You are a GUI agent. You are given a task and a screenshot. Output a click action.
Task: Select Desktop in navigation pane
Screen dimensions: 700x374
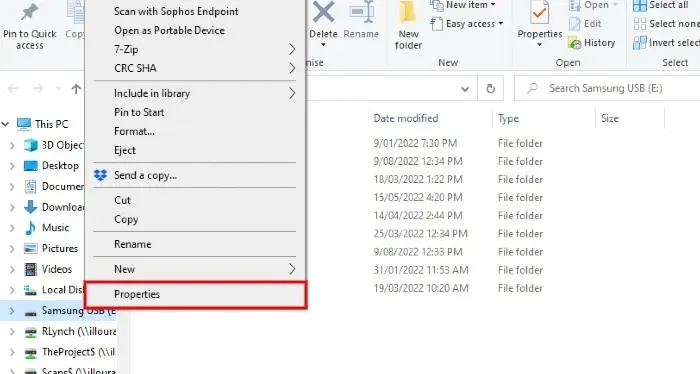[x=51, y=166]
